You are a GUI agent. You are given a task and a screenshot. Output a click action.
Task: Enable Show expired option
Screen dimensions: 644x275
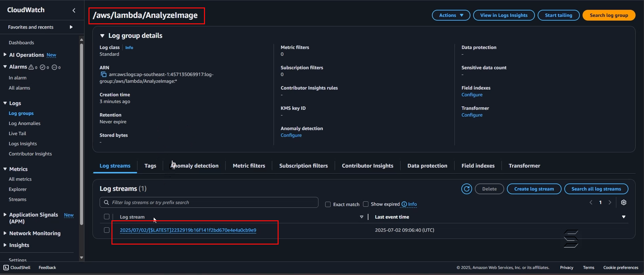[x=366, y=204]
